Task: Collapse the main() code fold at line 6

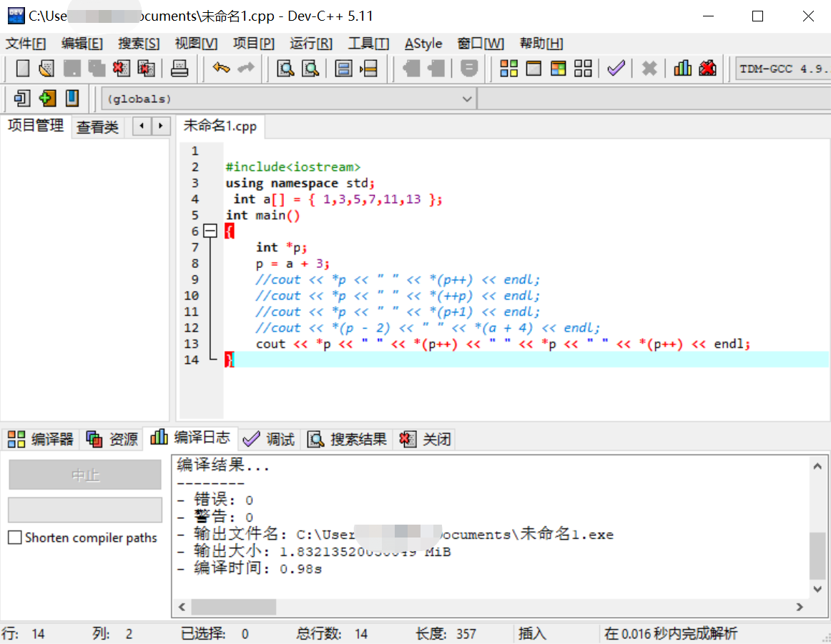Action: click(x=210, y=231)
